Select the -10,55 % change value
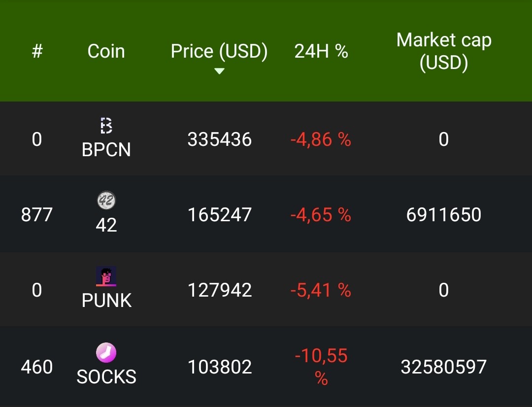 (321, 367)
